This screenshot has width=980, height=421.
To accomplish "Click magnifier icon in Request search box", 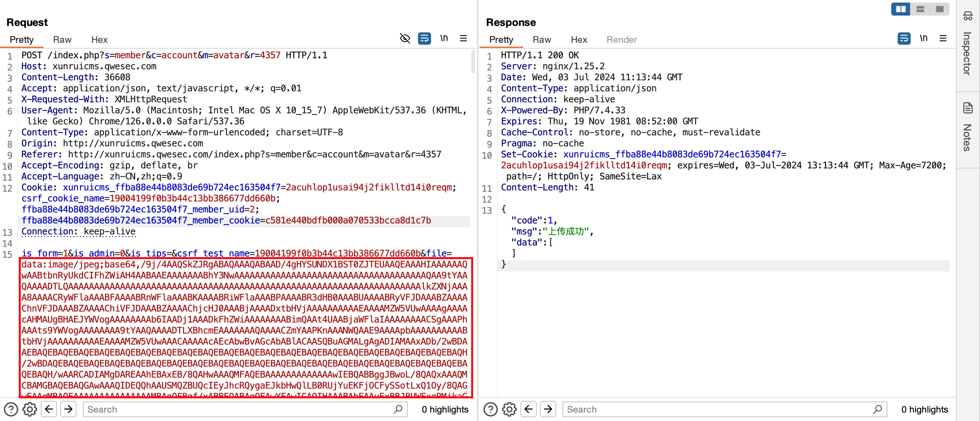I will click(x=398, y=409).
